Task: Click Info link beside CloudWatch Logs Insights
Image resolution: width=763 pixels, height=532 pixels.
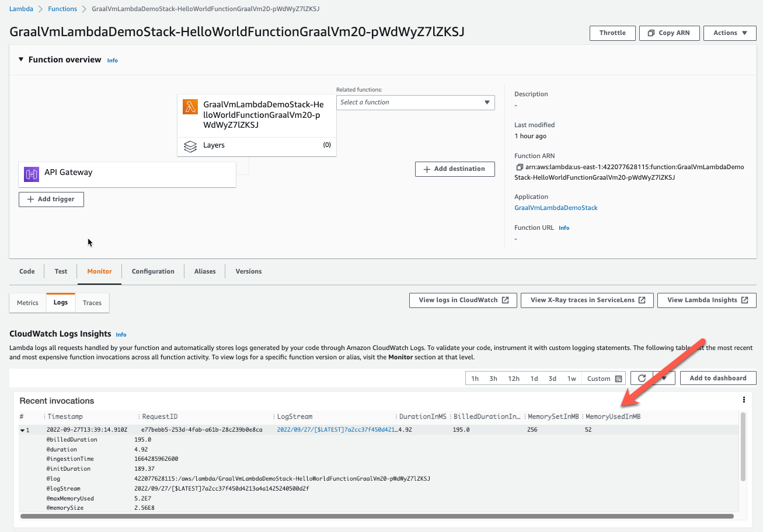Action: pyautogui.click(x=121, y=334)
